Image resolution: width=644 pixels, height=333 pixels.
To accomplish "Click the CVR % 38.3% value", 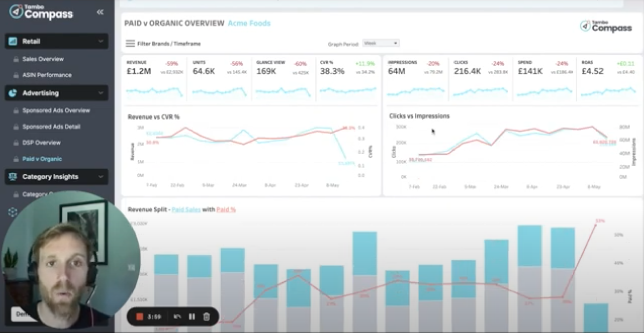I will click(x=332, y=71).
